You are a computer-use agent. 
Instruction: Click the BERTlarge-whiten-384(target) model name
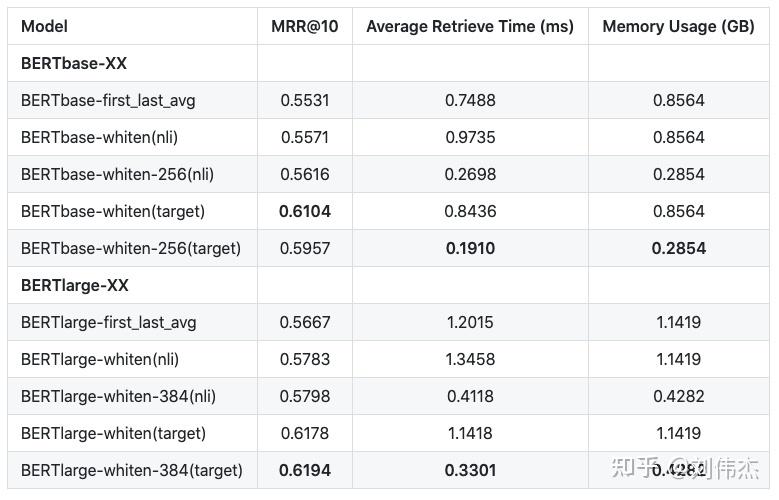pyautogui.click(x=132, y=470)
